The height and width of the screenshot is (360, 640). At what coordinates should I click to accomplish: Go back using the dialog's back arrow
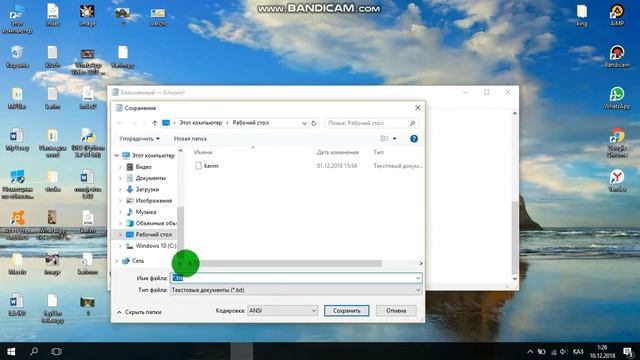(x=120, y=123)
